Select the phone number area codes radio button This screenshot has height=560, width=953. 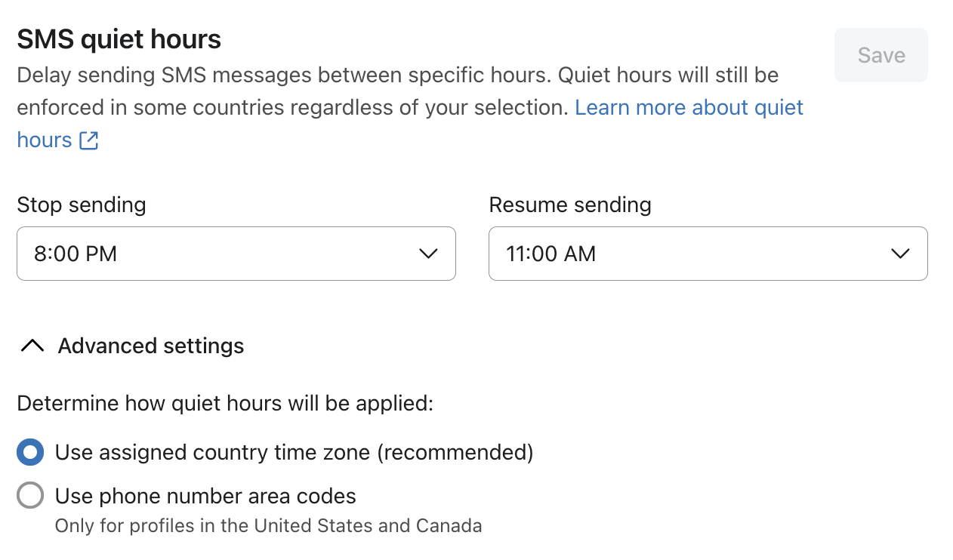(x=30, y=496)
